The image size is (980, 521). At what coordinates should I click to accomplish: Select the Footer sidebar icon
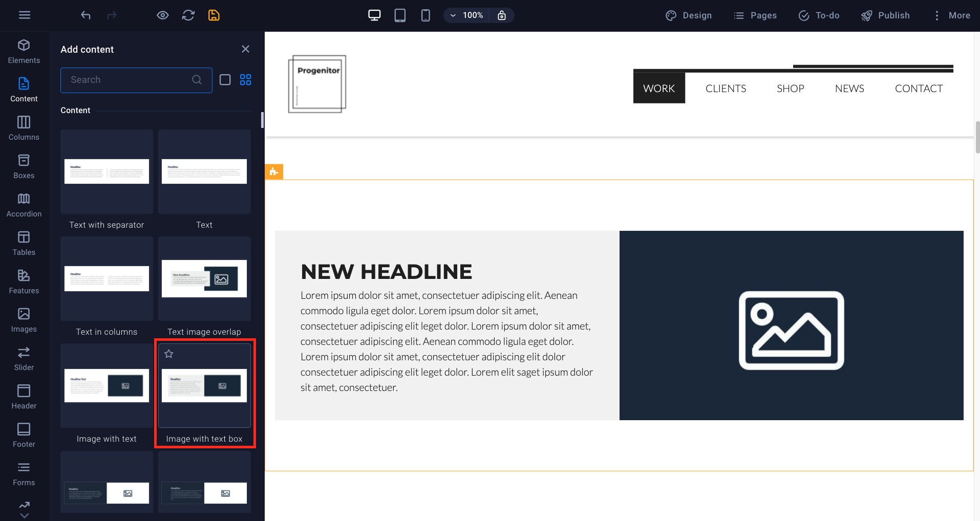24,434
